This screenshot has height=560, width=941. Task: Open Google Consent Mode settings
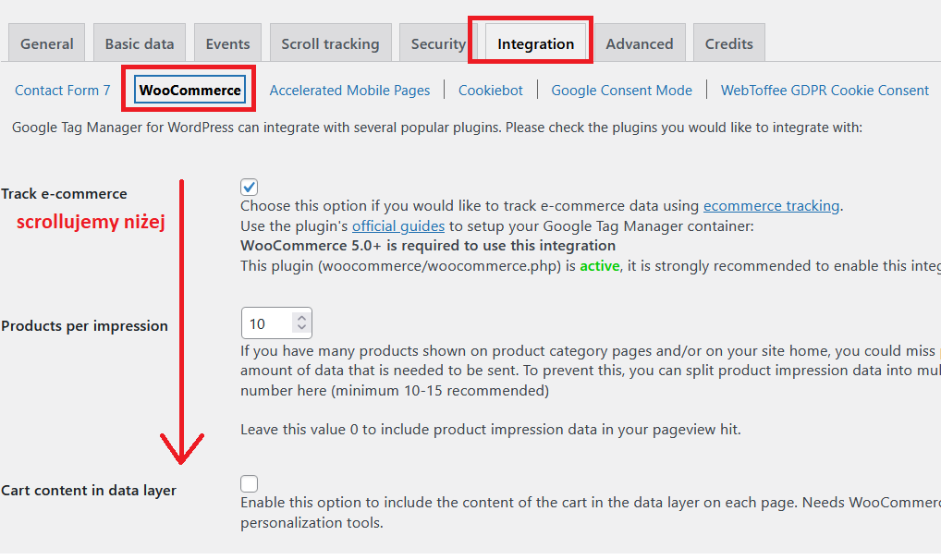(x=621, y=90)
